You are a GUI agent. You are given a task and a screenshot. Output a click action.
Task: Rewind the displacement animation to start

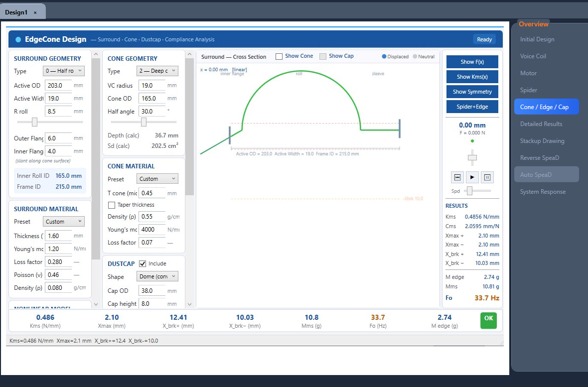(457, 177)
